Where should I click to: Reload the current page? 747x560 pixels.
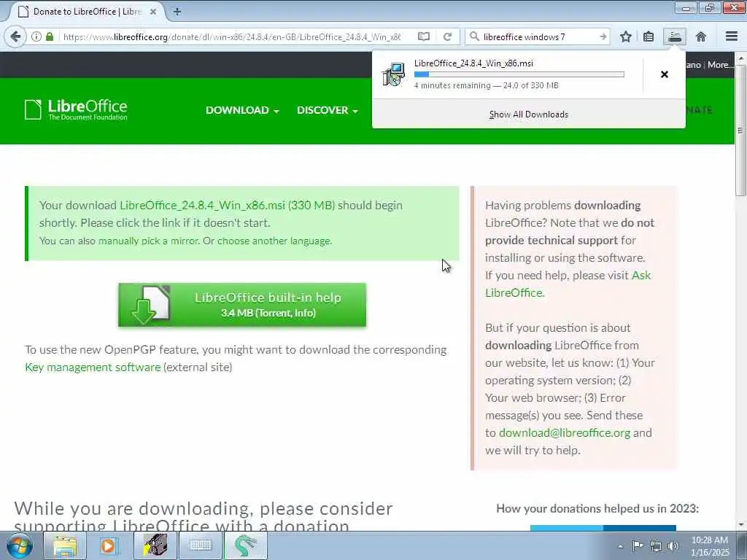point(447,36)
